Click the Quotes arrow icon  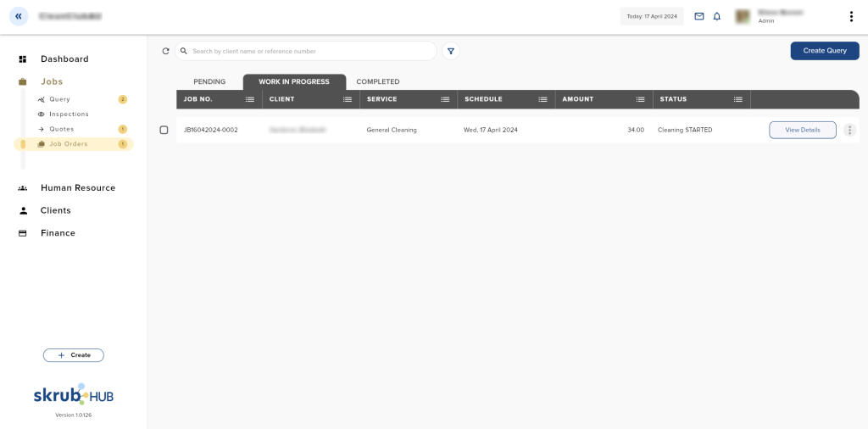[x=41, y=129]
